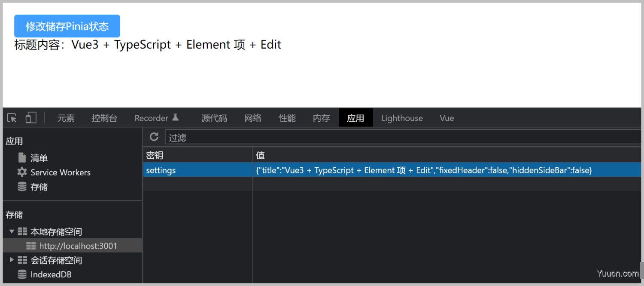Image resolution: width=644 pixels, height=286 pixels.
Task: Select IndexedDB in the sidebar
Action: tap(51, 274)
